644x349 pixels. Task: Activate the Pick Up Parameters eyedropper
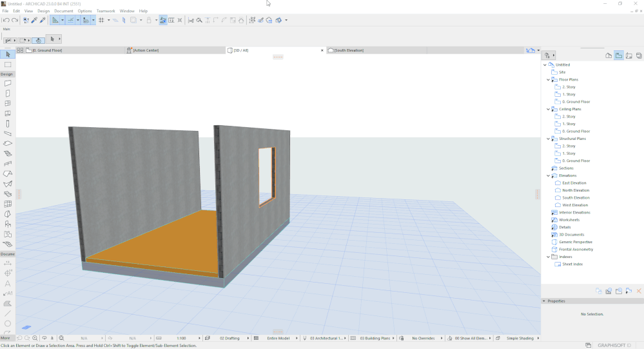34,20
